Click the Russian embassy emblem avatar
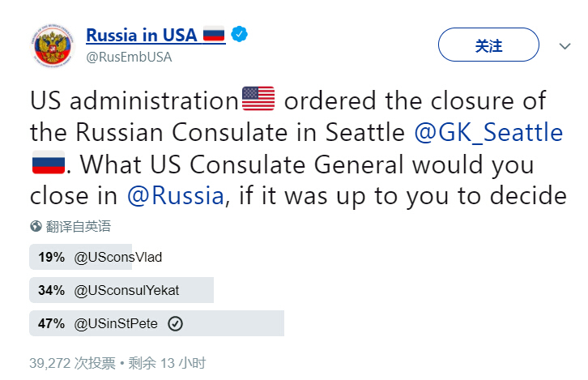This screenshot has width=588, height=380. pos(53,45)
